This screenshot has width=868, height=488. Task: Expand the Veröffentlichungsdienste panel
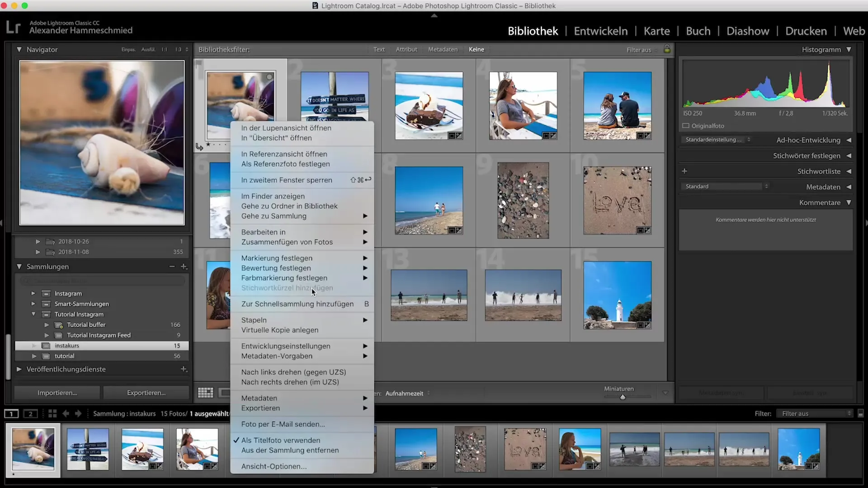pyautogui.click(x=19, y=369)
